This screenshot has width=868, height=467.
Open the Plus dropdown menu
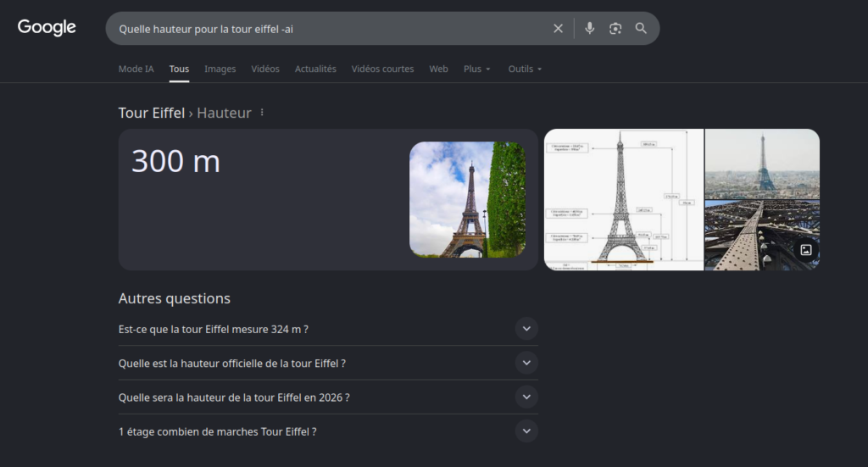[476, 69]
